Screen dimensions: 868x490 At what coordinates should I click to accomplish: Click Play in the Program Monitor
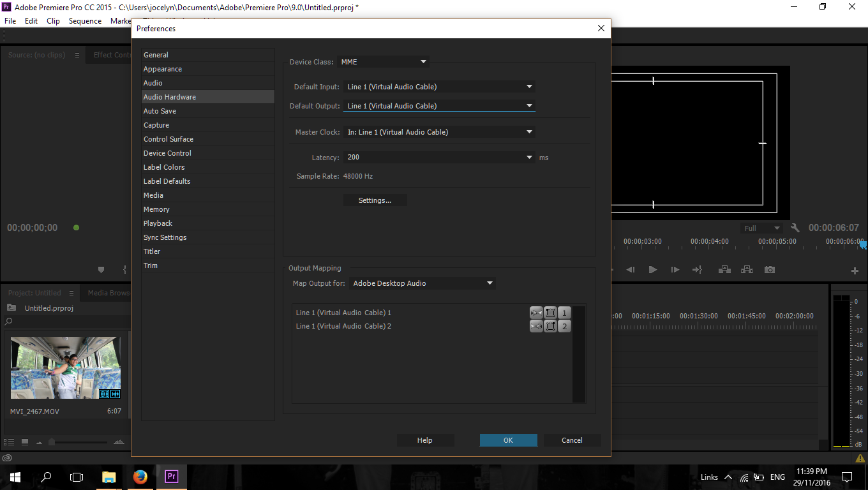coord(652,270)
